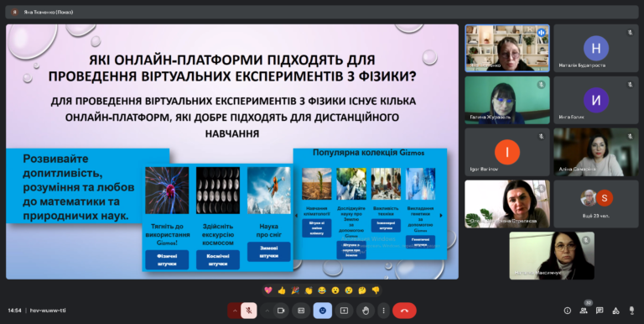The image size is (644, 324).
Task: Click the 'Зимові штучки' button on the slide
Action: click(x=268, y=252)
